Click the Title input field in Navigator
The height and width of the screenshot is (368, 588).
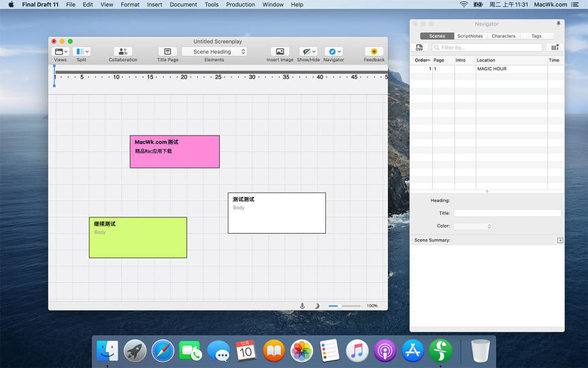508,213
